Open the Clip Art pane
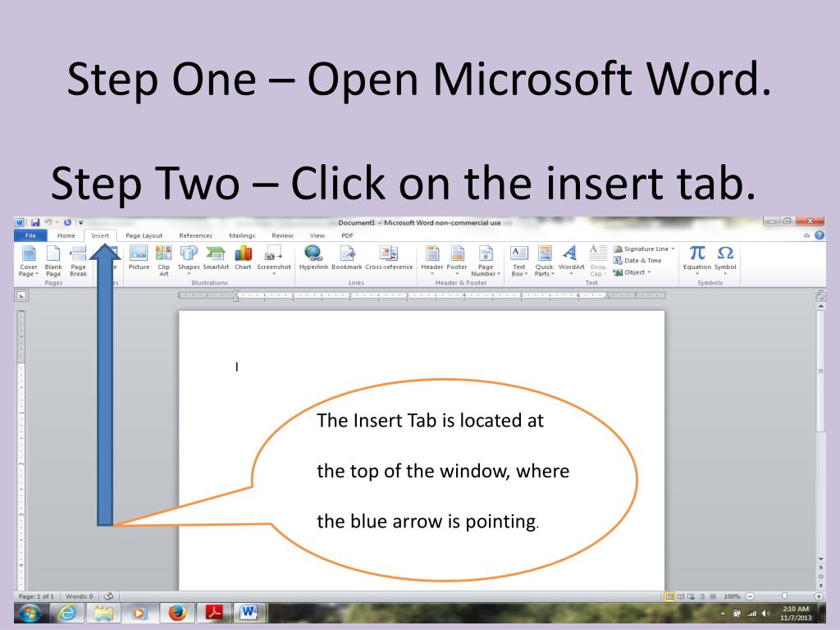The image size is (840, 630). pos(163,260)
